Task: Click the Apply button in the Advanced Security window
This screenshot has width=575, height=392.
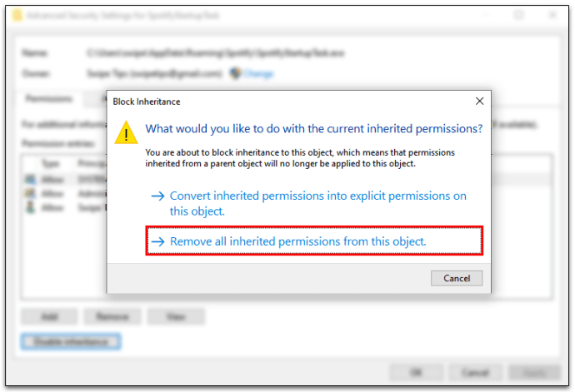Action: [x=535, y=373]
